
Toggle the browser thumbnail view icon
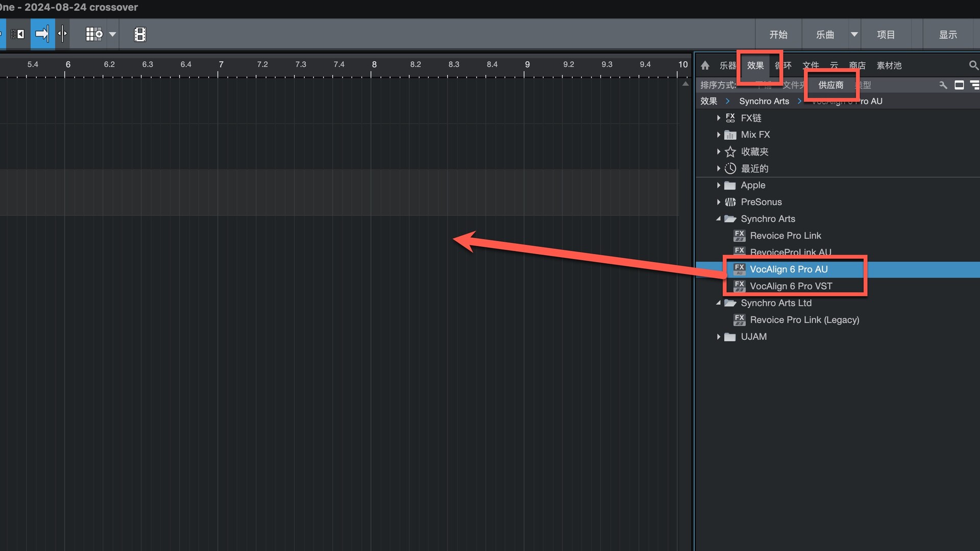coord(959,85)
